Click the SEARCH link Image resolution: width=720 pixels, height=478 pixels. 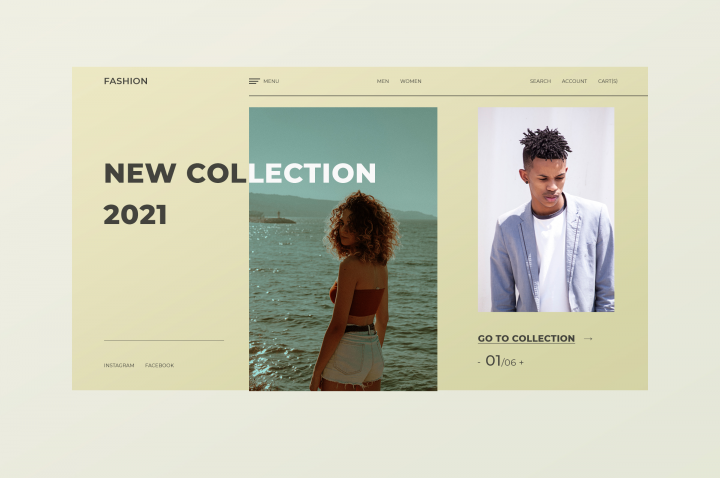[x=540, y=81]
